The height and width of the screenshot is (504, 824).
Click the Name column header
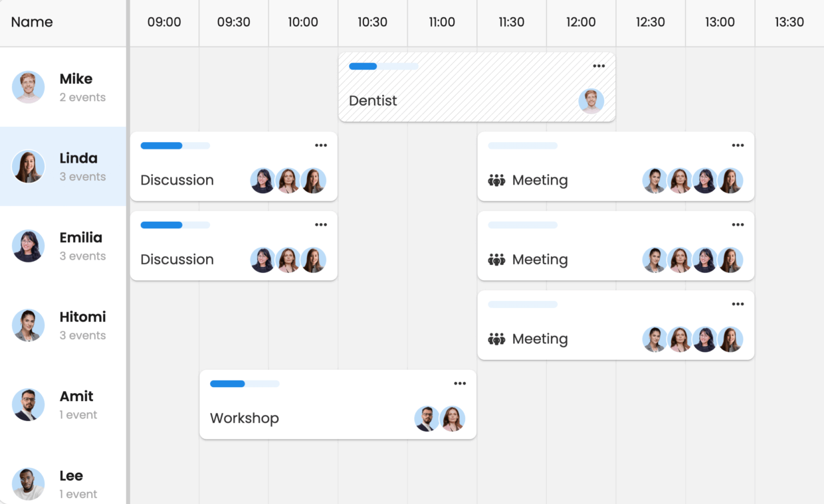point(32,22)
